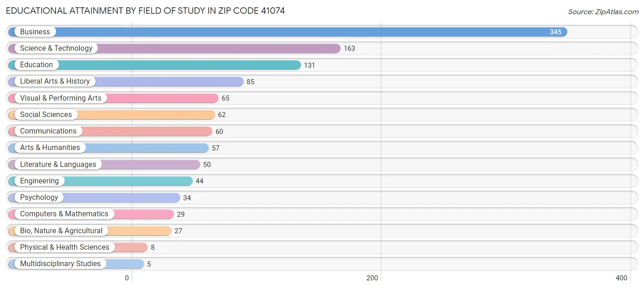Select the Computers & Mathematics label

click(64, 214)
